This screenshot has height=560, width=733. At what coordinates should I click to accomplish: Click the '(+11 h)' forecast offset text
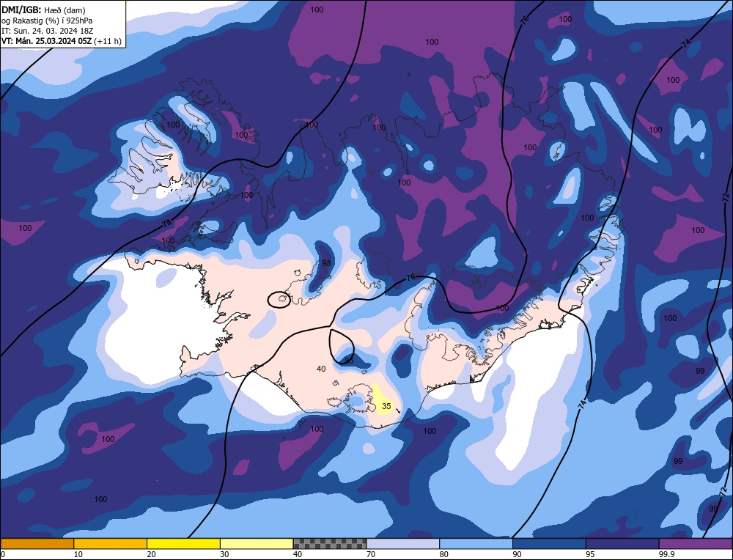coord(108,41)
